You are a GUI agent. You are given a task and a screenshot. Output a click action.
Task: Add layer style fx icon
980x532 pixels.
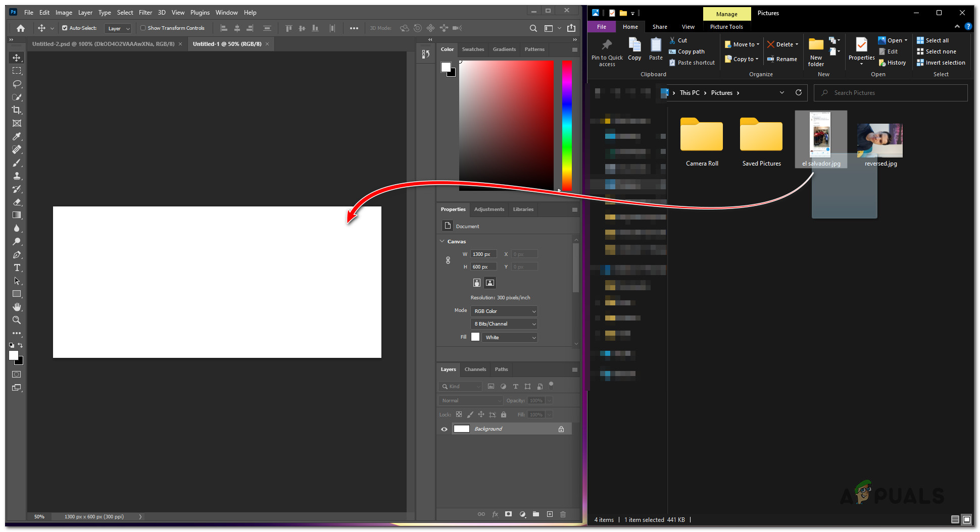tap(495, 514)
